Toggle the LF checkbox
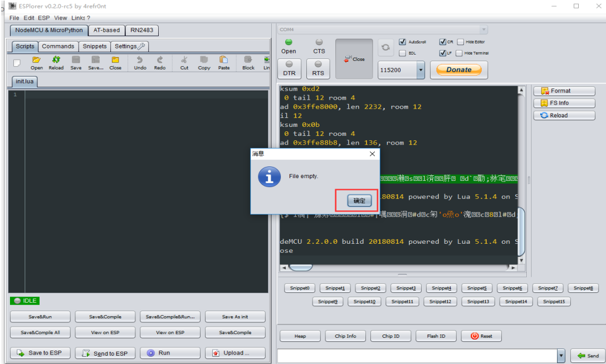Screen dimensions: 606x364 (442, 53)
